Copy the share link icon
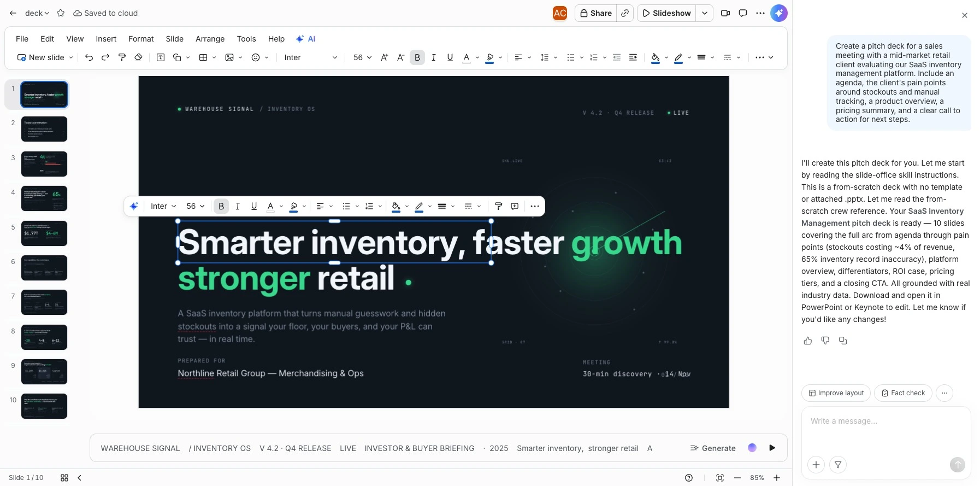The height and width of the screenshot is (486, 980). tap(625, 13)
